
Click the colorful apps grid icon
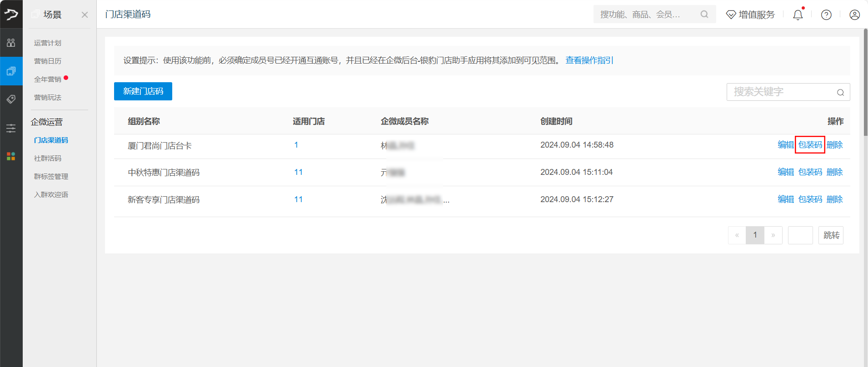point(11,156)
